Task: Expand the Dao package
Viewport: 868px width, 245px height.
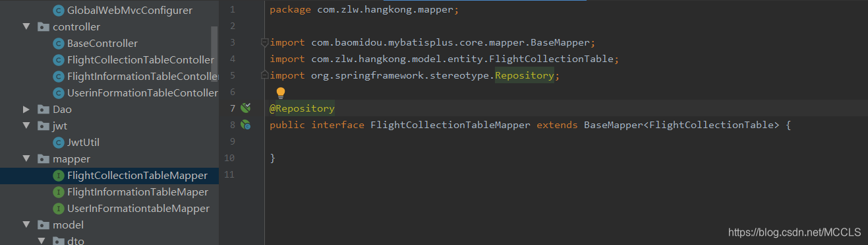Action: coord(26,110)
